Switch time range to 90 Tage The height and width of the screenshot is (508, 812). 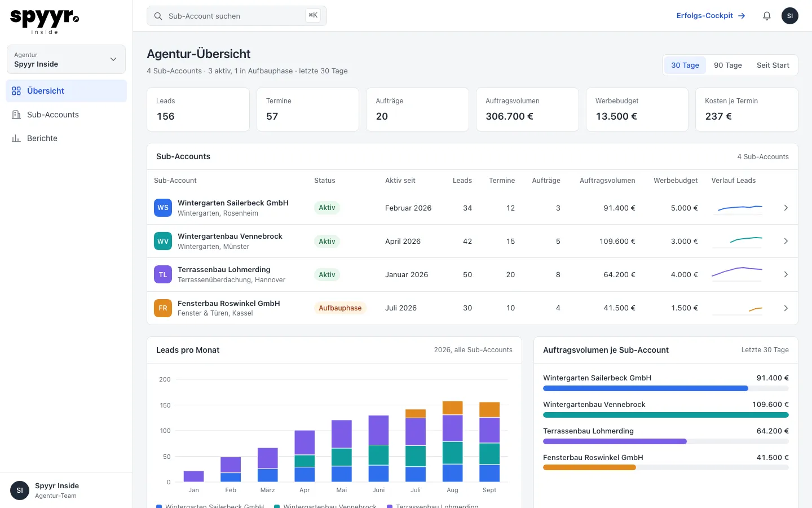click(x=728, y=65)
